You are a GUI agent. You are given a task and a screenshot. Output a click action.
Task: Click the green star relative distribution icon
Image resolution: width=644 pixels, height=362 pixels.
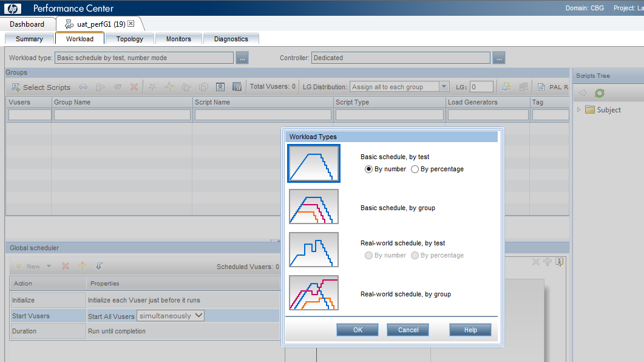[152, 87]
